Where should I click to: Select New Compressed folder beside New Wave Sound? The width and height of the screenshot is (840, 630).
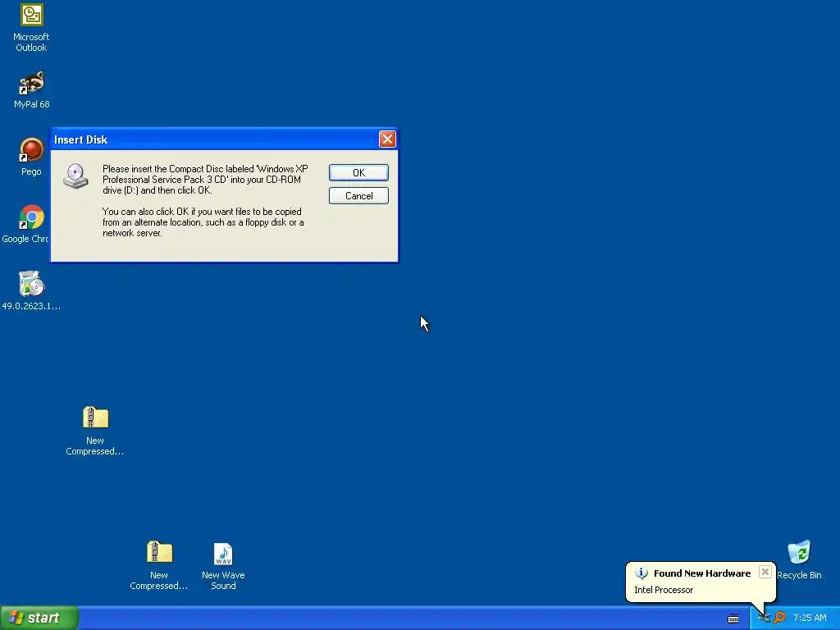coord(159,566)
